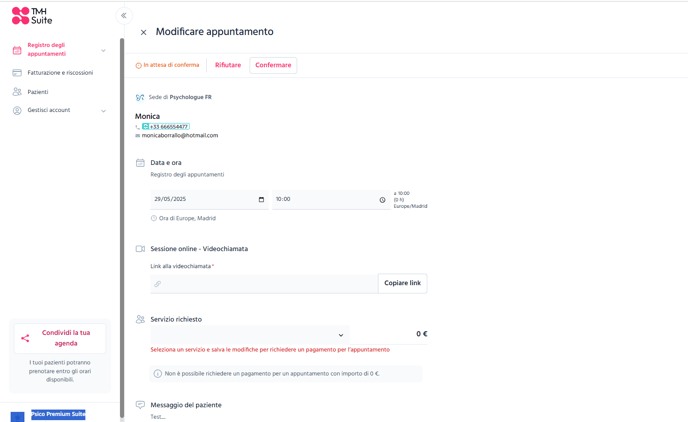This screenshot has width=688, height=422.
Task: Expand the Registro degli appuntamenti submenu
Action: pos(104,50)
